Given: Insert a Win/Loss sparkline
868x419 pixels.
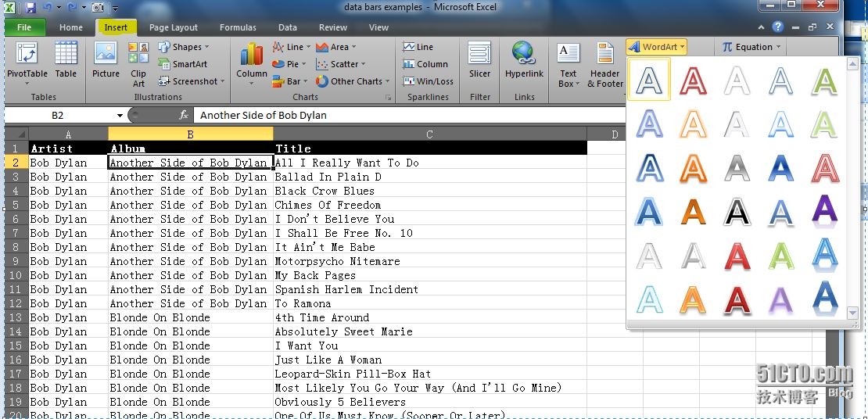Looking at the screenshot, I should click(x=428, y=81).
